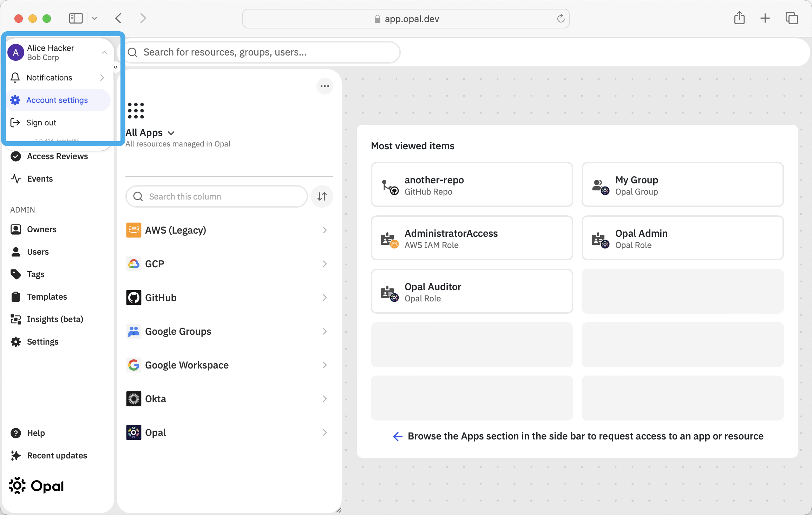Open the AdministratorAccess AWS IAM Role card
Viewport: 812px width, 515px height.
pyautogui.click(x=472, y=238)
